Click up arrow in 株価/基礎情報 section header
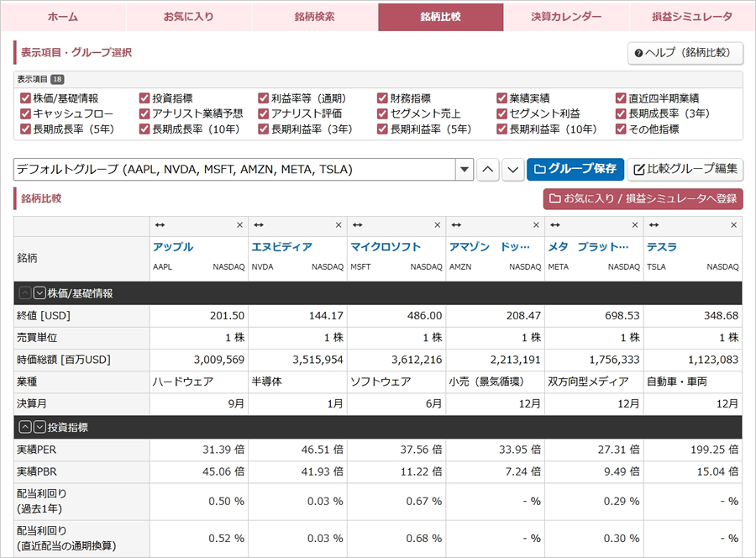The image size is (756, 558). pyautogui.click(x=25, y=293)
